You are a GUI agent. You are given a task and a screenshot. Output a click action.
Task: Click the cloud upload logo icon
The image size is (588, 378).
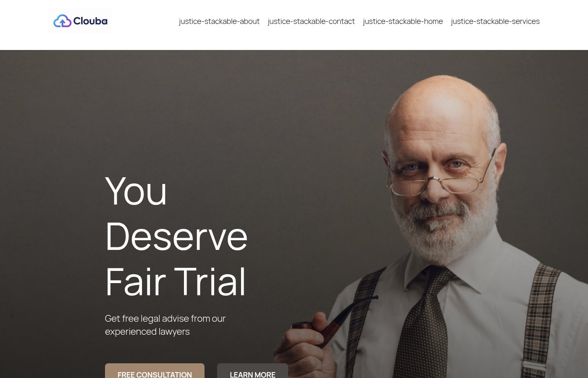coord(62,21)
